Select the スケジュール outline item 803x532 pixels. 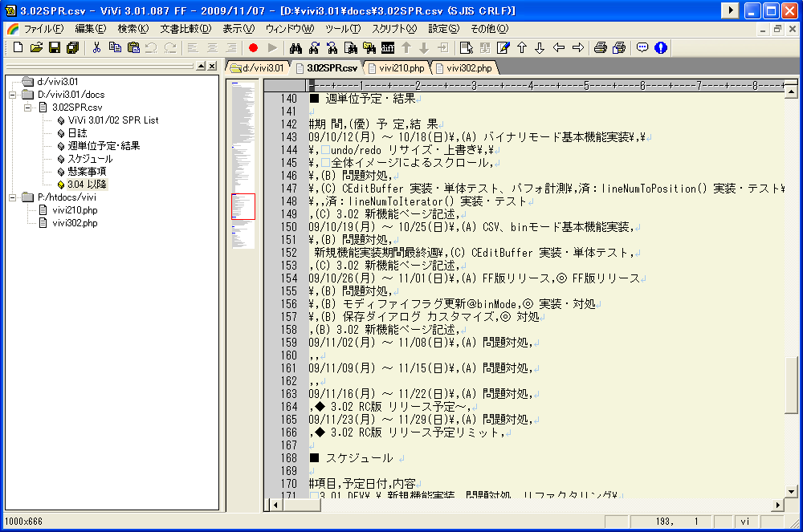(90, 159)
